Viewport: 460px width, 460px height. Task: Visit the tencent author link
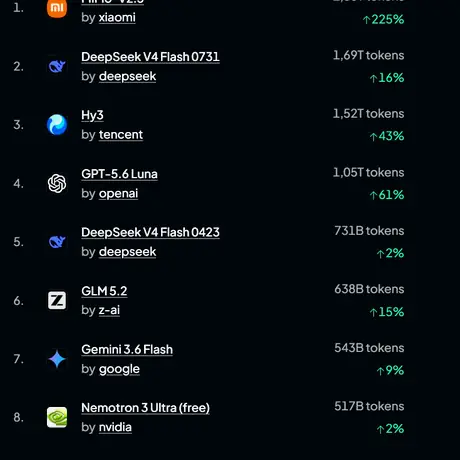click(x=121, y=135)
